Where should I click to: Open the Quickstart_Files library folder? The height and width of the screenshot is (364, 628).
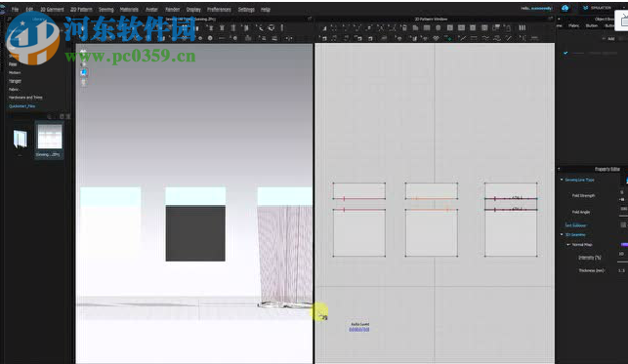click(x=22, y=106)
